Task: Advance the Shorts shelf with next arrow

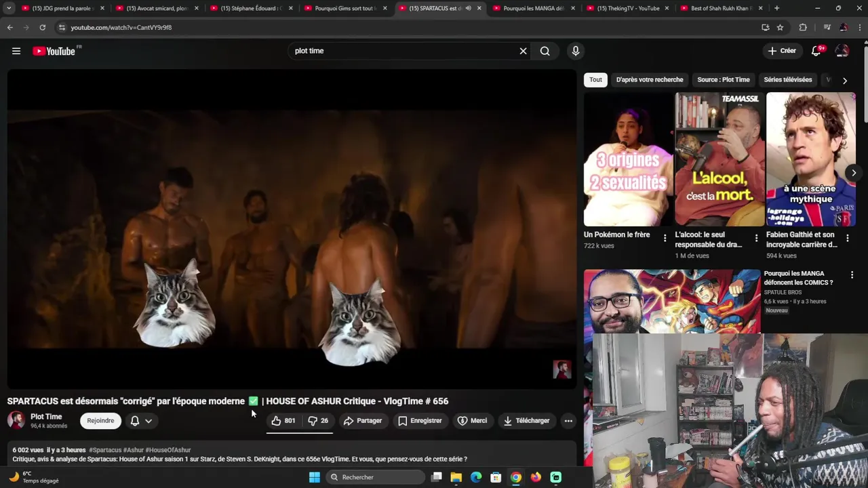Action: click(x=854, y=173)
